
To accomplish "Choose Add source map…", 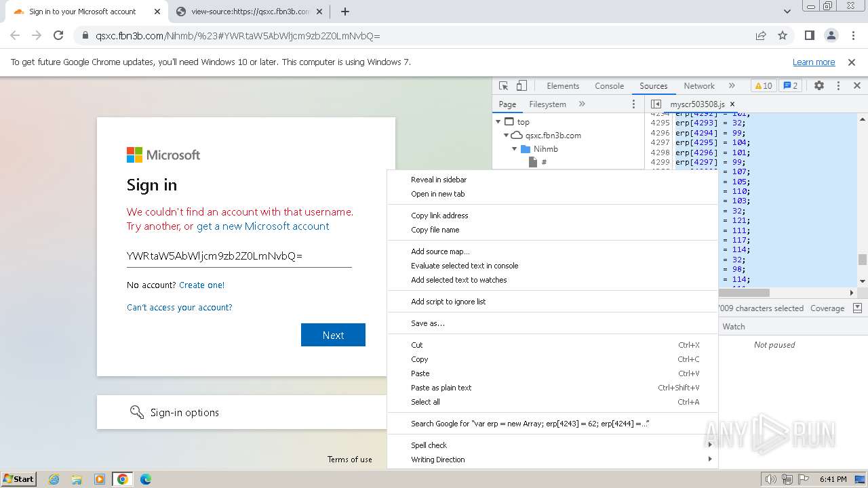I will pyautogui.click(x=553, y=251).
